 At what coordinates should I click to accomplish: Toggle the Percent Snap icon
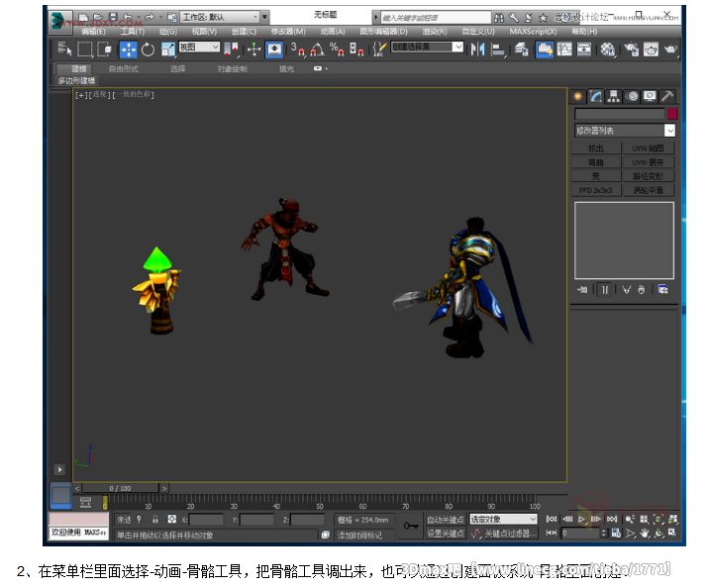pyautogui.click(x=337, y=49)
